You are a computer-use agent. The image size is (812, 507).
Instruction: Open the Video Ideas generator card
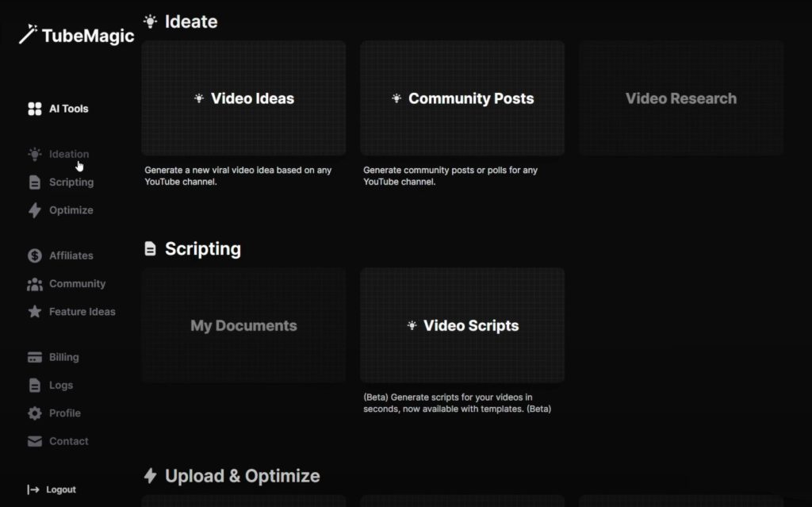coord(243,98)
